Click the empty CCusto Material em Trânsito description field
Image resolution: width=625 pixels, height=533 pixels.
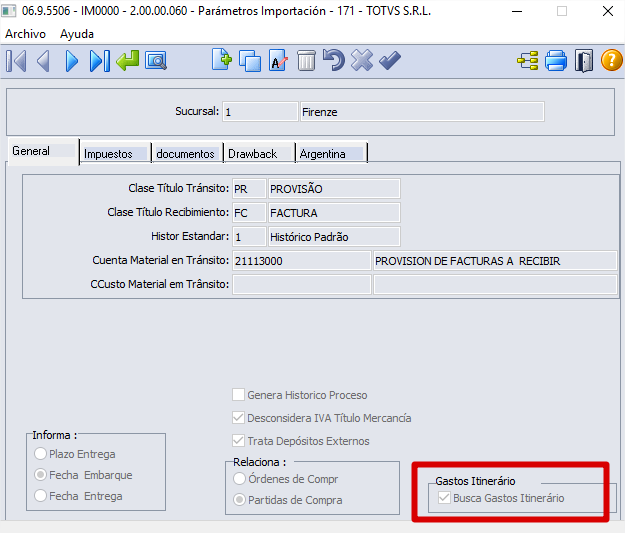pyautogui.click(x=495, y=285)
